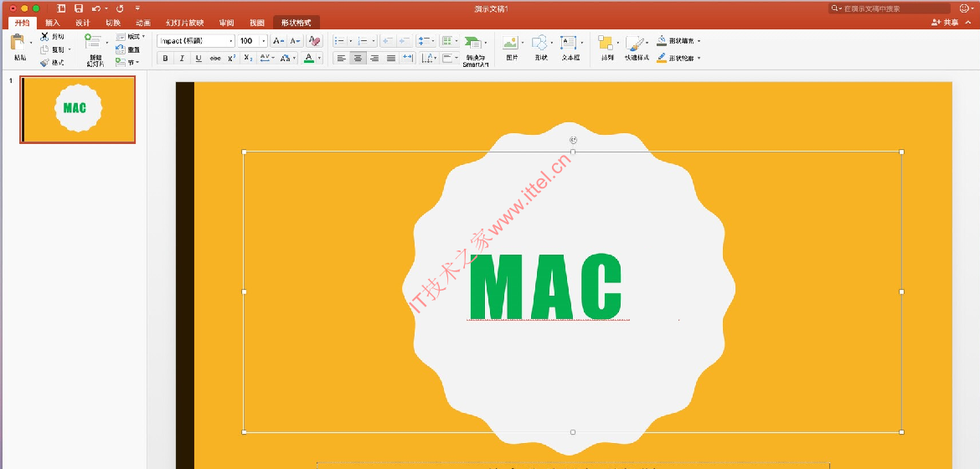Click New Slide (新建幻灯片) icon

click(x=94, y=42)
